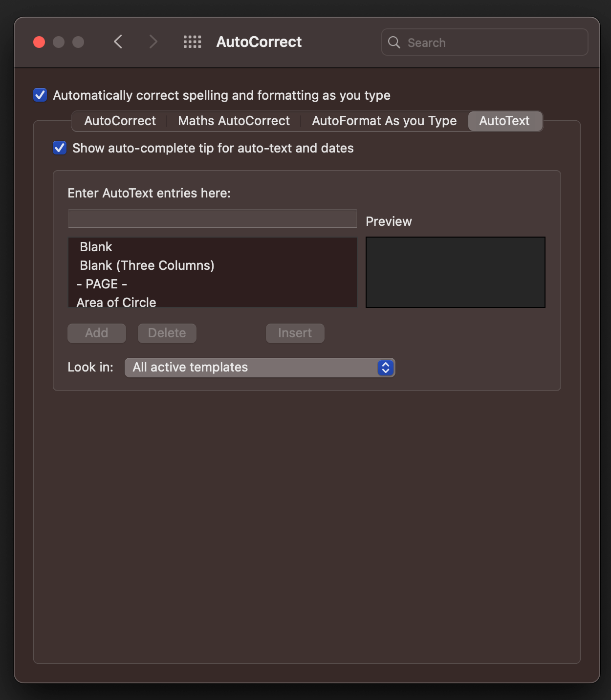
Task: Go forward with the right chevron
Action: (x=153, y=42)
